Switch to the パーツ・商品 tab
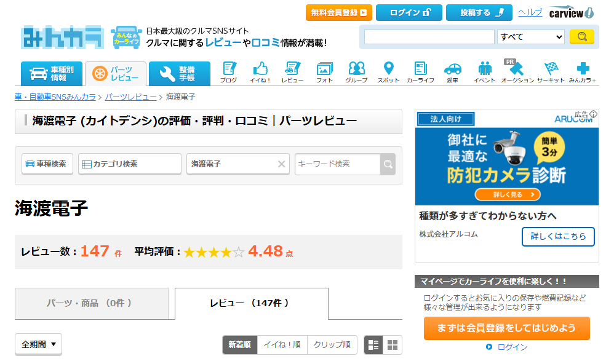This screenshot has width=614, height=364. (89, 303)
